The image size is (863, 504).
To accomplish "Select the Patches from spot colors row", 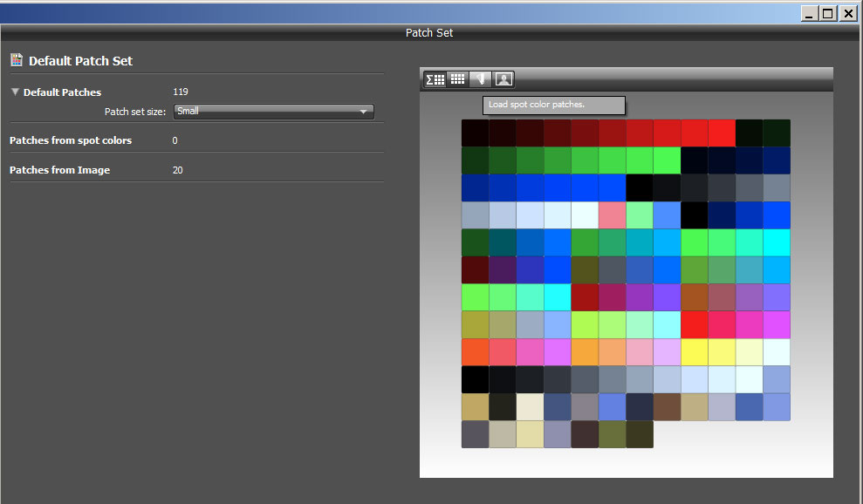I will tap(196, 140).
